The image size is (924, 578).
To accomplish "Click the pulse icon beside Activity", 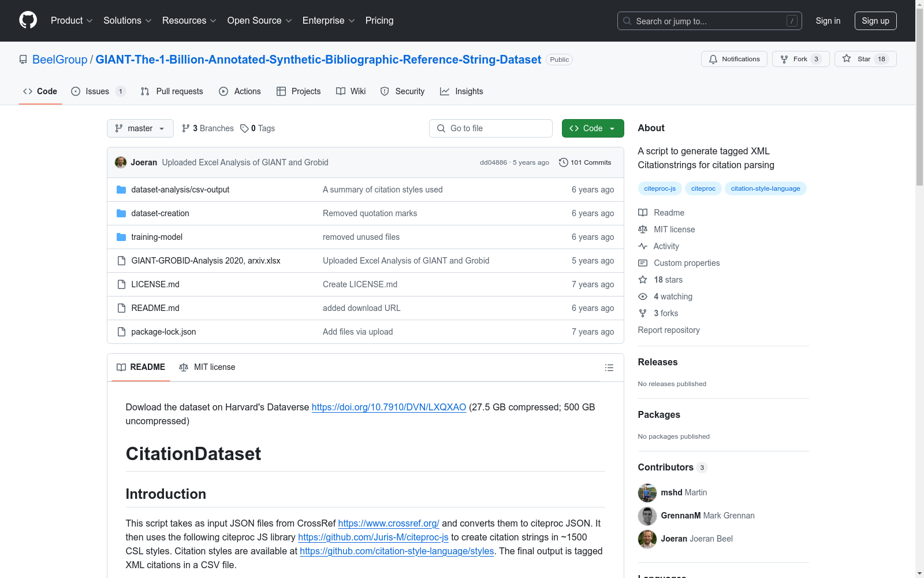I will [643, 246].
